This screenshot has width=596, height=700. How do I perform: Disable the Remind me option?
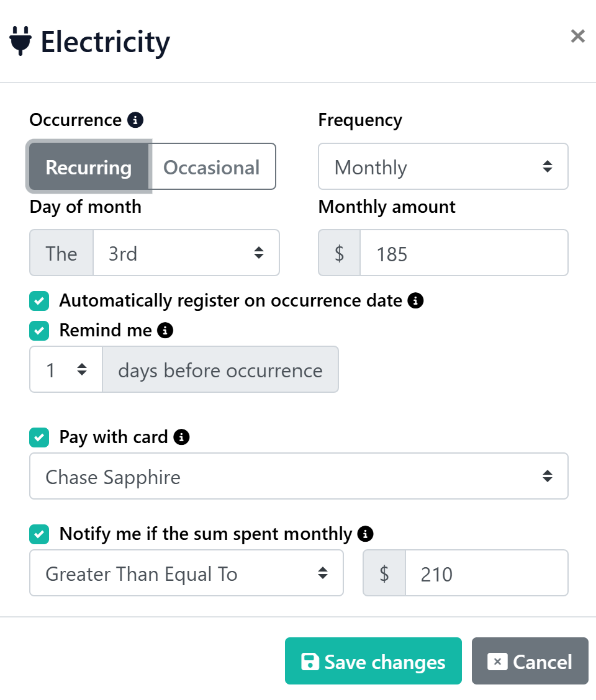pos(39,330)
